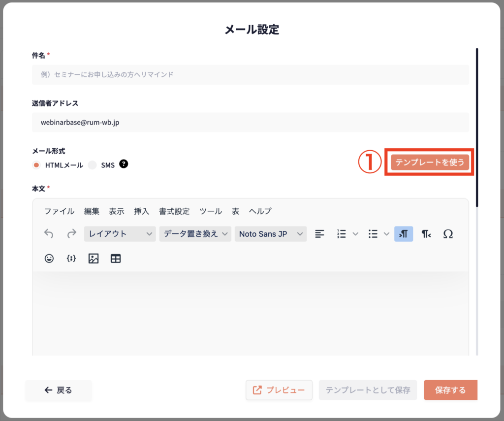Click the text alignment icon

pyautogui.click(x=319, y=234)
